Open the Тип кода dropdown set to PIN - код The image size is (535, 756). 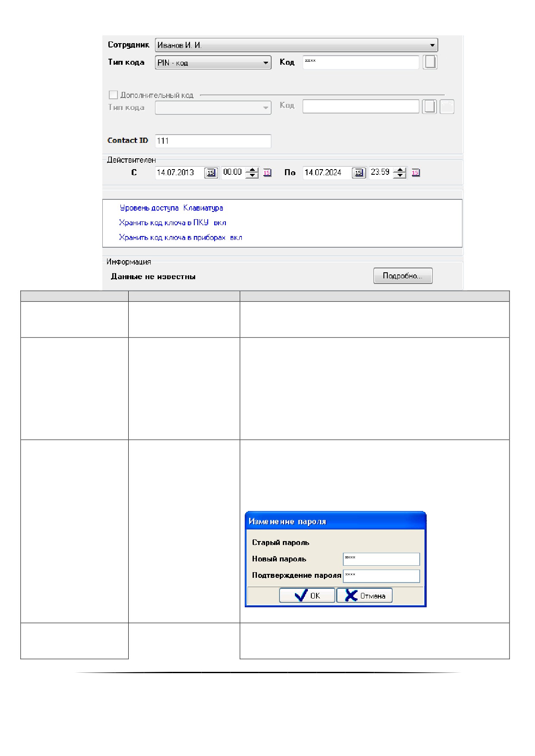(213, 63)
